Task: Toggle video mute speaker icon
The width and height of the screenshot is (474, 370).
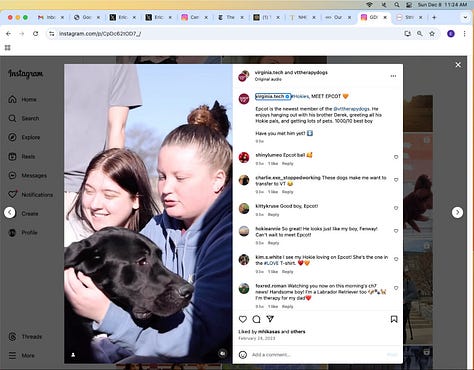Action: 223,353
